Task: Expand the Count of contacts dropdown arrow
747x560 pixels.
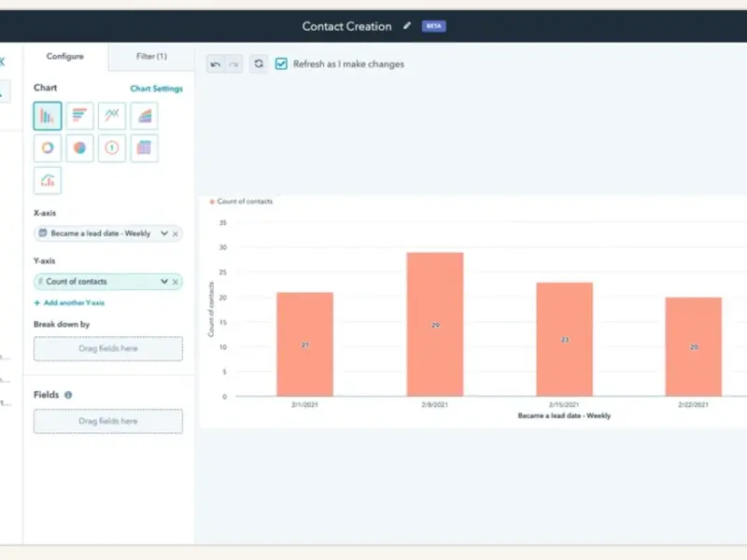Action: coord(164,282)
